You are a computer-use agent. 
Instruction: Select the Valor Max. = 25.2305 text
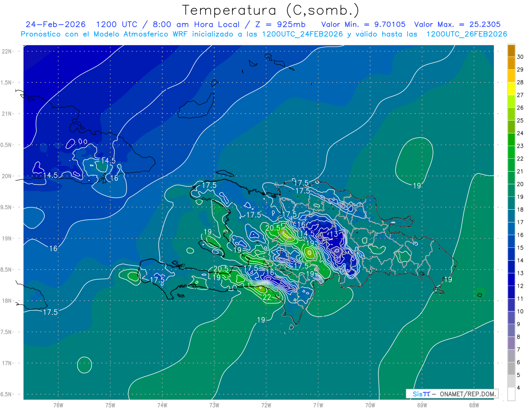click(x=457, y=24)
